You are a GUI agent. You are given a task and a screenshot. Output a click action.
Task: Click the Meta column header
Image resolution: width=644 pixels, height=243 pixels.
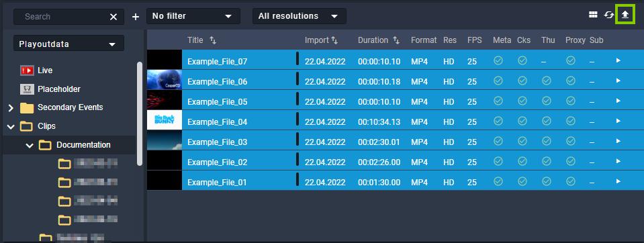tap(502, 40)
